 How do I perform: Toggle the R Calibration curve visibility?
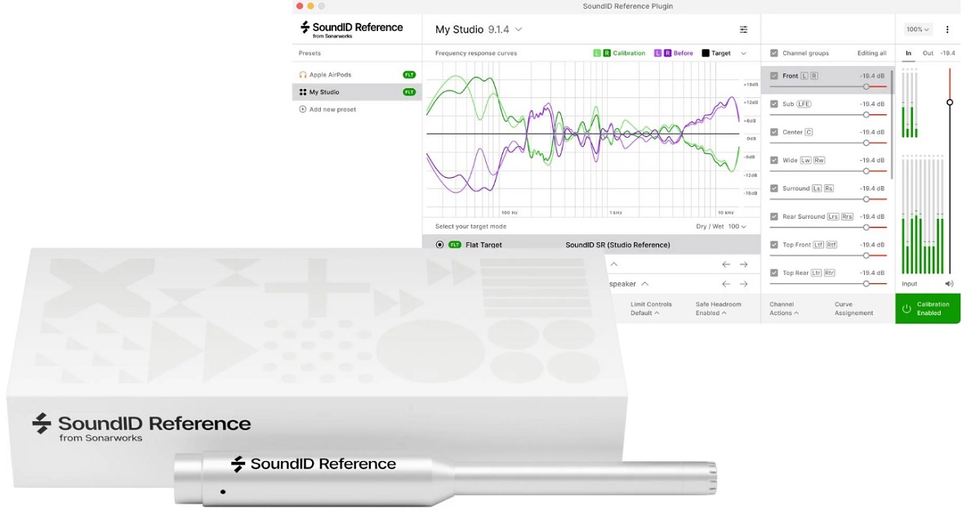coord(607,53)
